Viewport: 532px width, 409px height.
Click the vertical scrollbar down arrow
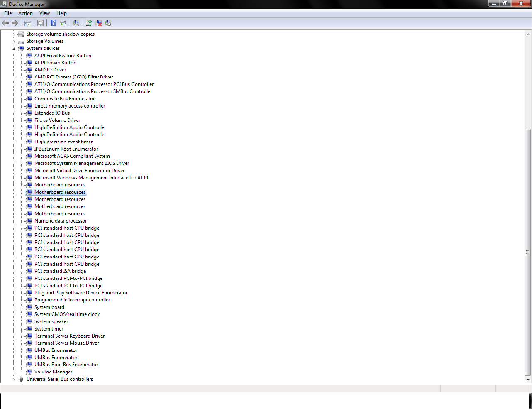[528, 380]
